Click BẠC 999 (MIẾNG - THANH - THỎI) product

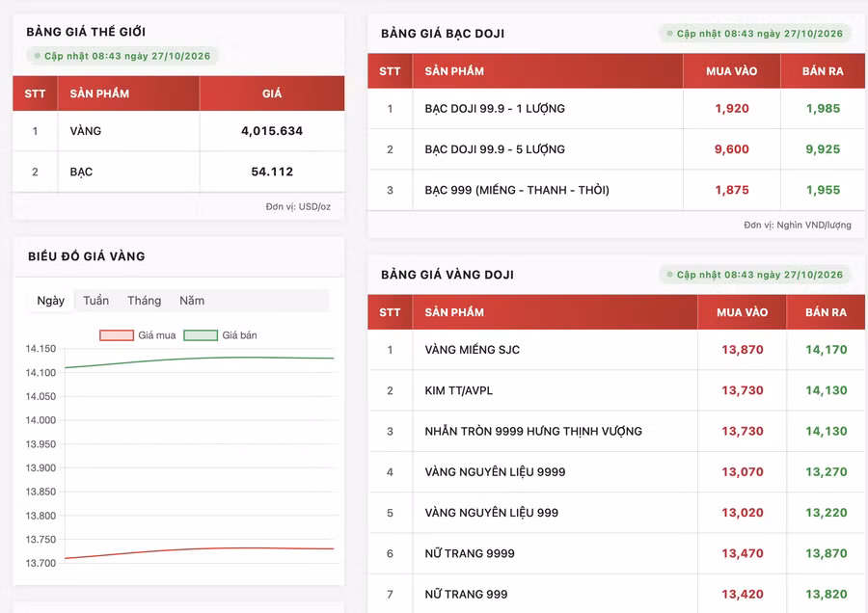[x=517, y=190]
